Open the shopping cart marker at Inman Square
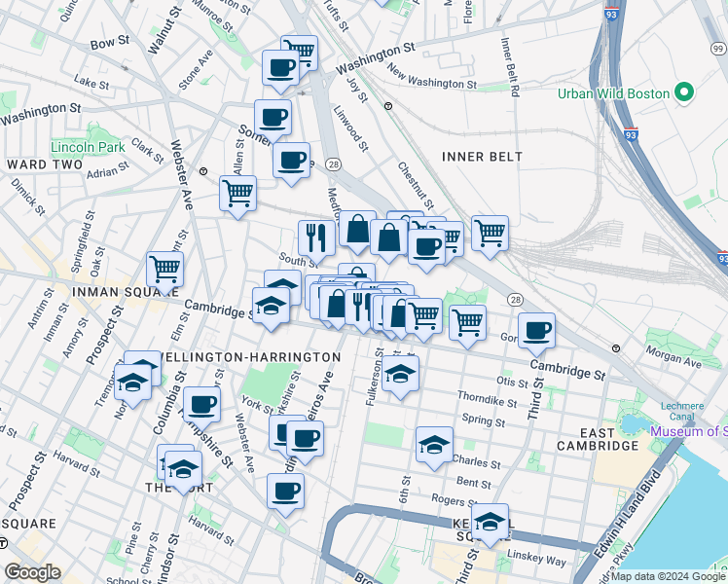Image resolution: width=728 pixels, height=584 pixels. (x=164, y=270)
